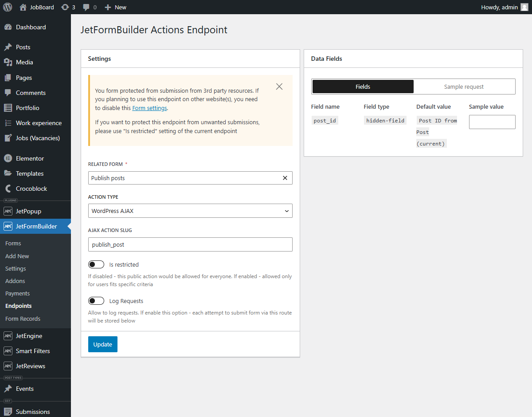Screen dimensions: 532x417
Task: Dismiss the form protection notice
Action: (279, 87)
